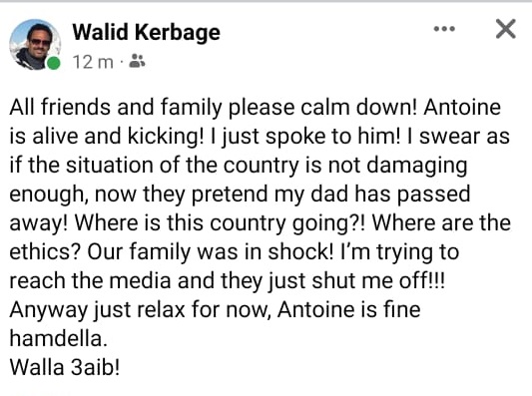Screen dimensions: 532x396
Task: Click the friends audience icon beside timestamp
Action: (x=138, y=61)
